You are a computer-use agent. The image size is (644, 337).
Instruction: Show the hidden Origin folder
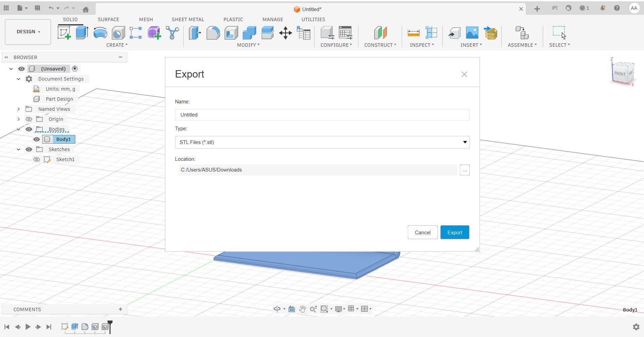(29, 119)
